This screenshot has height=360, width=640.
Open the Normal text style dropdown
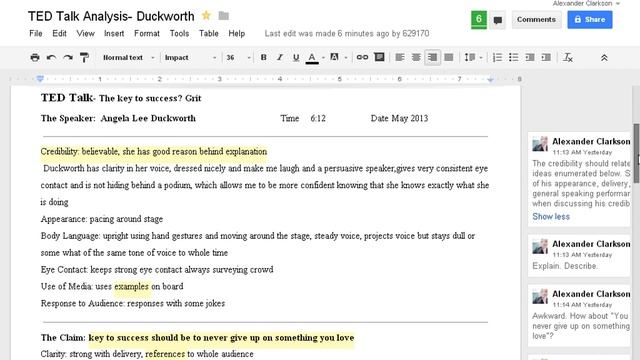click(129, 58)
